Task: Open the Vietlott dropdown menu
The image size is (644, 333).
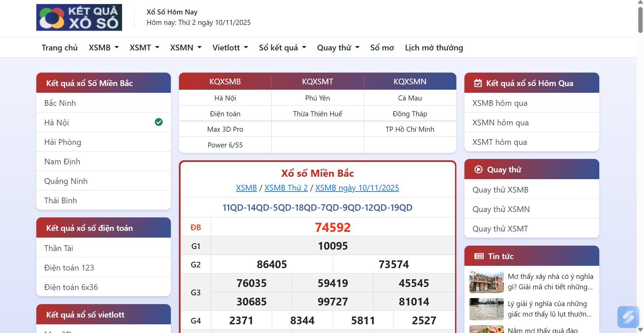Action: (230, 48)
